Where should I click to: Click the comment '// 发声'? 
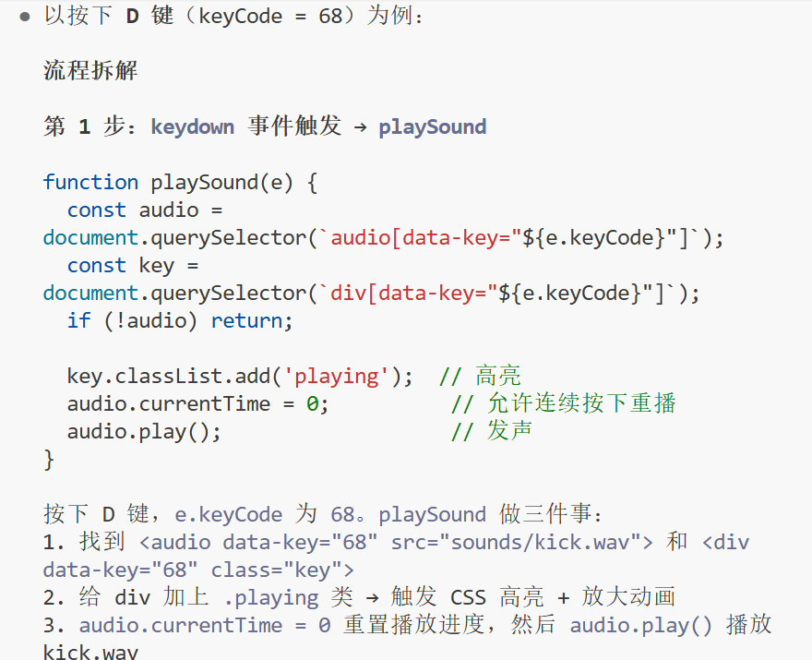point(492,432)
